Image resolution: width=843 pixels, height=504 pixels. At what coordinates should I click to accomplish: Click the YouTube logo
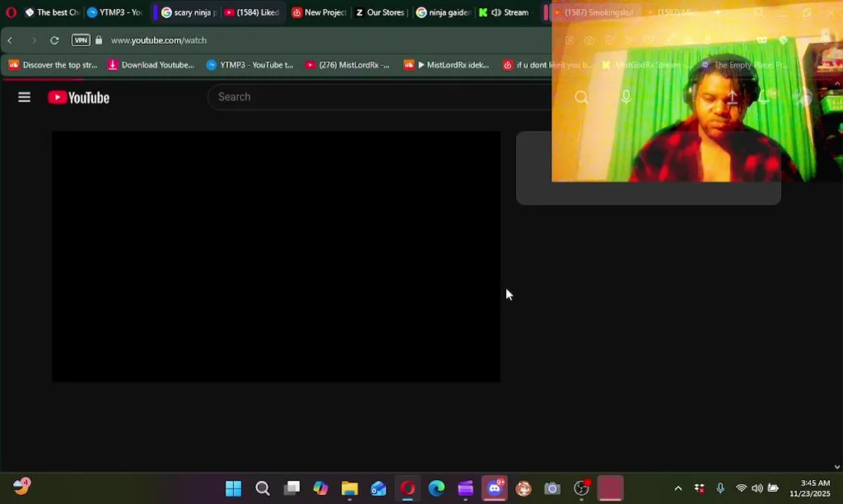(78, 97)
